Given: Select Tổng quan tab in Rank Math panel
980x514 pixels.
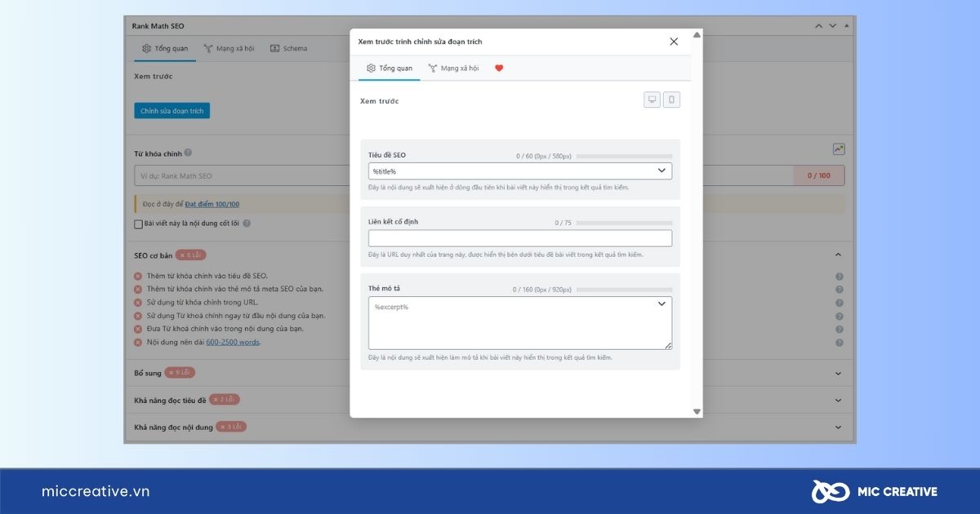Looking at the screenshot, I should [x=165, y=49].
